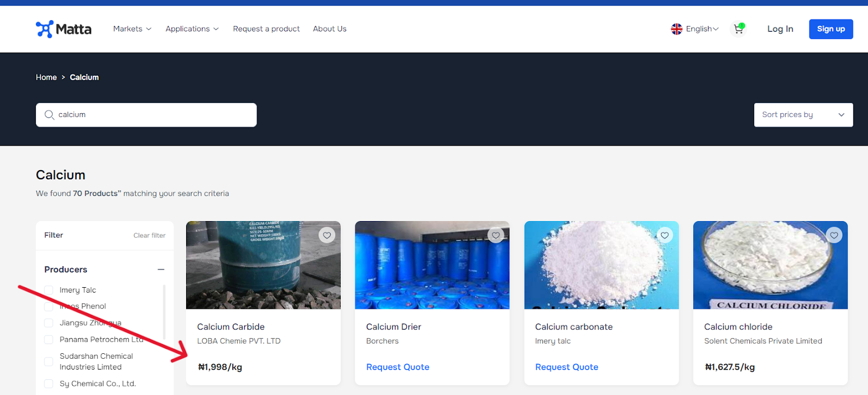Screen dimensions: 868x395
Task: Open the About Us page
Action: 330,29
